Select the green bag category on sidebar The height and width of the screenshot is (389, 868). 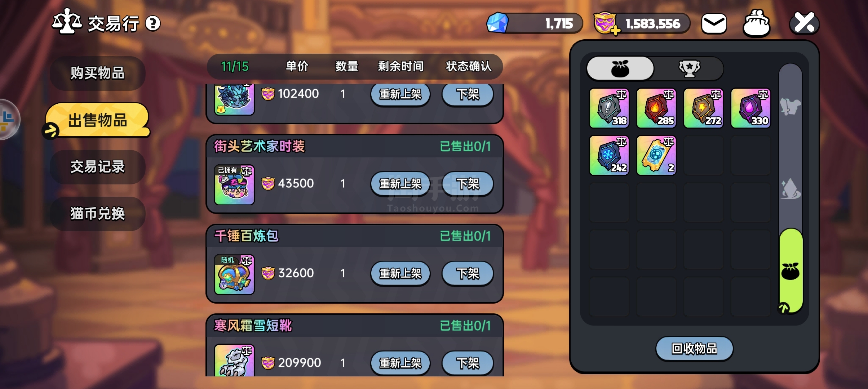(790, 271)
